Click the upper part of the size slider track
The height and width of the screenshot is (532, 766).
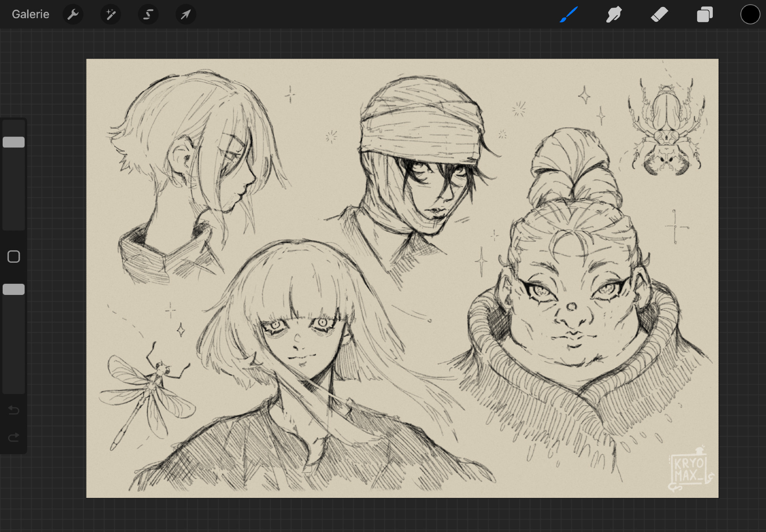point(14,128)
